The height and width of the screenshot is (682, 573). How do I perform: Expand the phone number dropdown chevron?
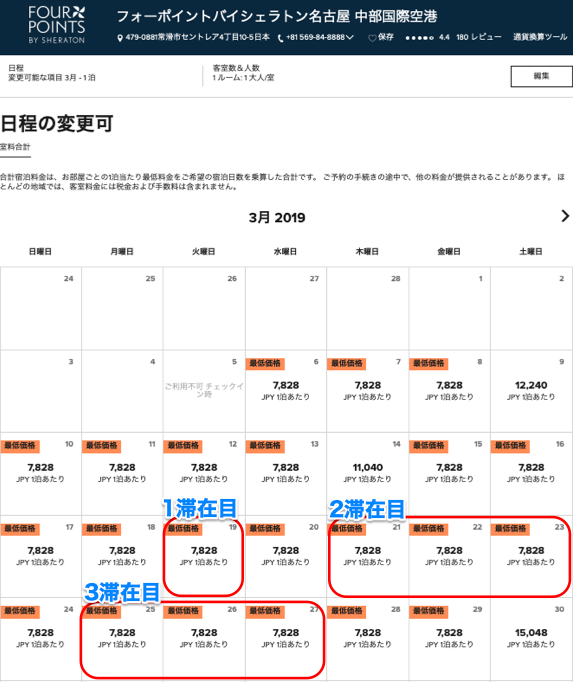click(x=350, y=37)
